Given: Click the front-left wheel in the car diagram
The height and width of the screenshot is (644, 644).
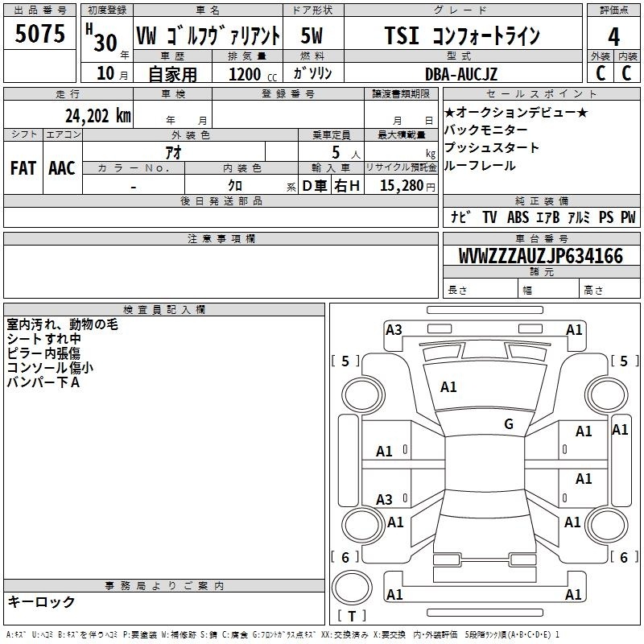Looking at the screenshot, I should pos(361,394).
